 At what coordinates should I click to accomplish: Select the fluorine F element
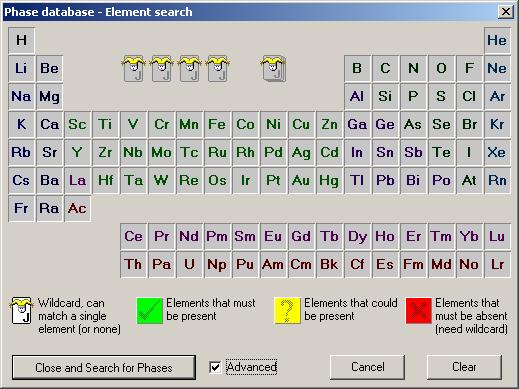[469, 68]
